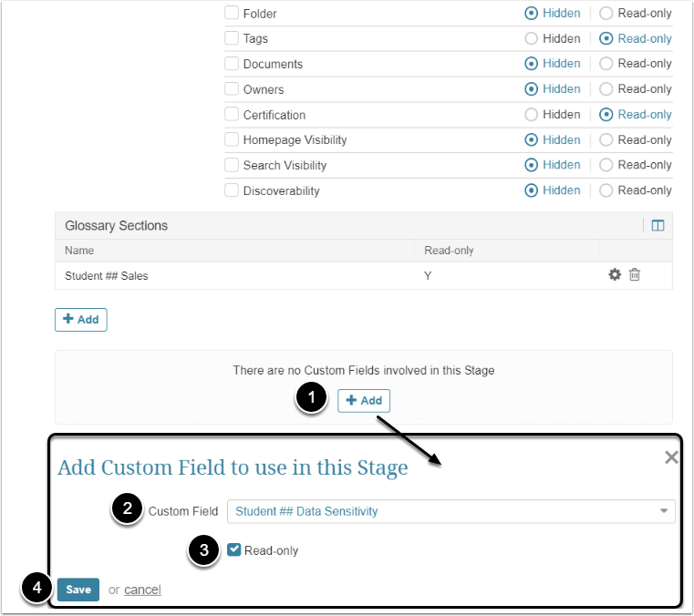Screen dimensions: 694x616
Task: Set Documents to Read-only
Action: click(606, 64)
